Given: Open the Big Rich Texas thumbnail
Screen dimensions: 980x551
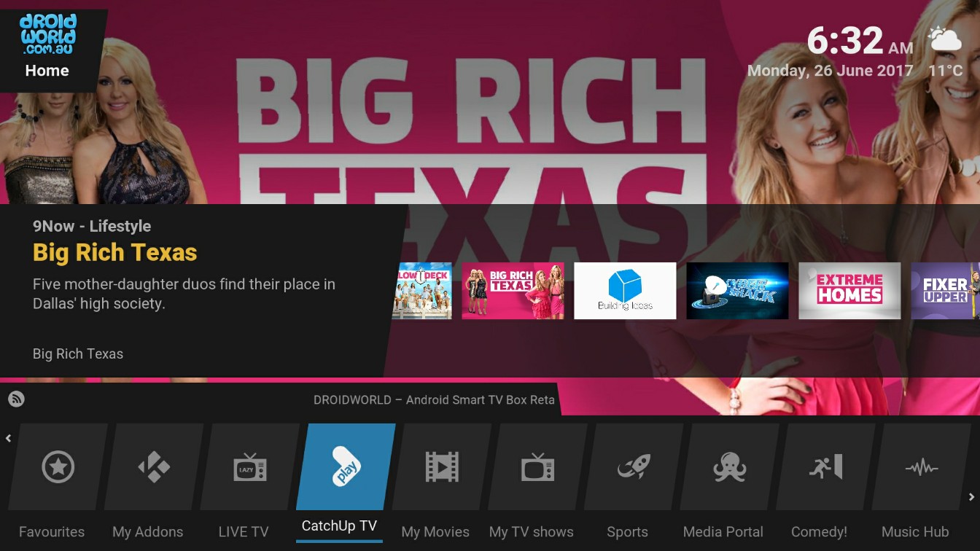Looking at the screenshot, I should point(513,291).
